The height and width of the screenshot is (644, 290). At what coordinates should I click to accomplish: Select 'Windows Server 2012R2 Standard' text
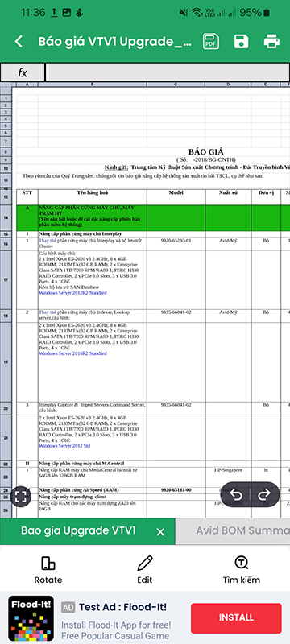pyautogui.click(x=72, y=293)
